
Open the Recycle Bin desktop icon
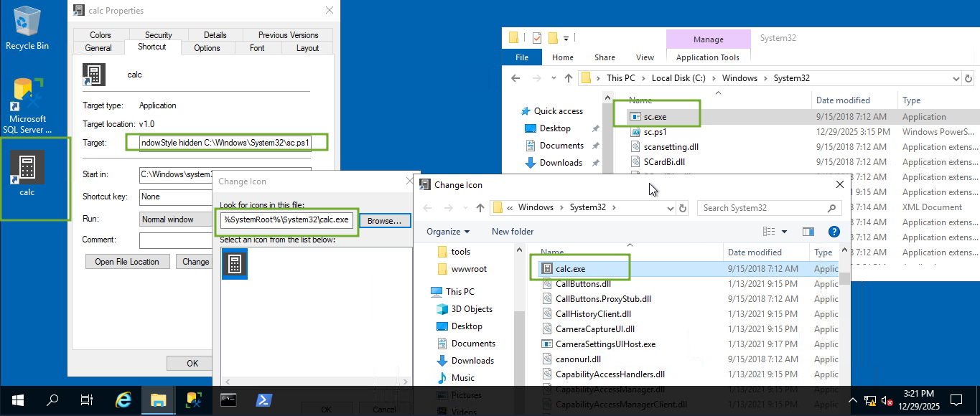[x=27, y=29]
